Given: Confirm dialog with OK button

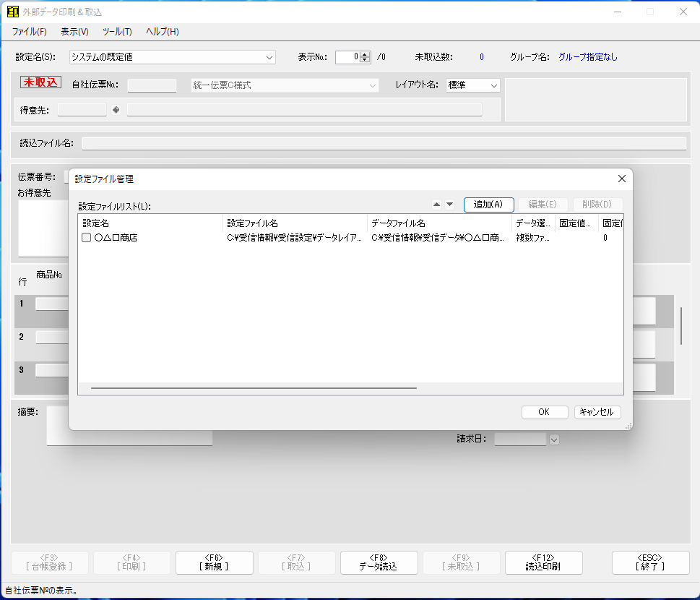Looking at the screenshot, I should pos(545,412).
